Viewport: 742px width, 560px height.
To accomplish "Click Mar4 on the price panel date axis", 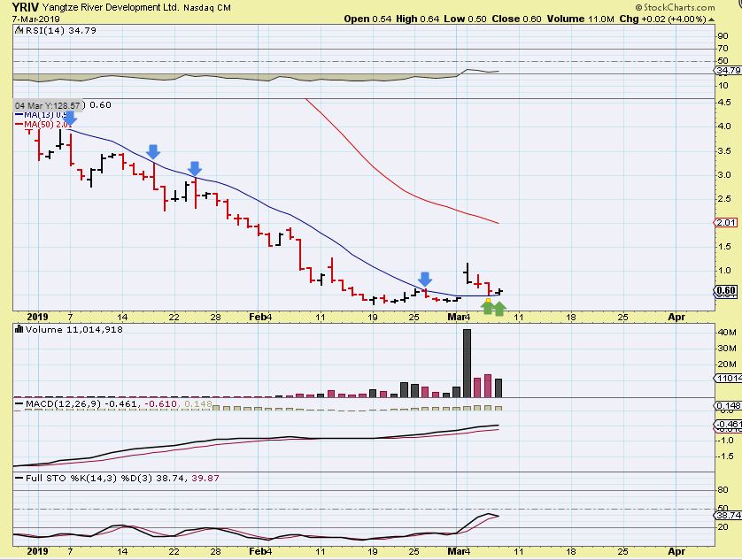I will point(459,317).
